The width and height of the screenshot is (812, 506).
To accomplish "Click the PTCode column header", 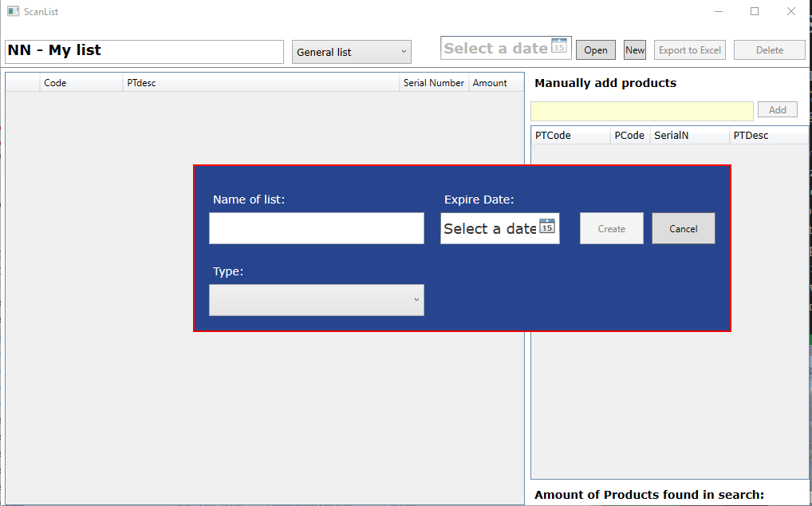I will 570,136.
